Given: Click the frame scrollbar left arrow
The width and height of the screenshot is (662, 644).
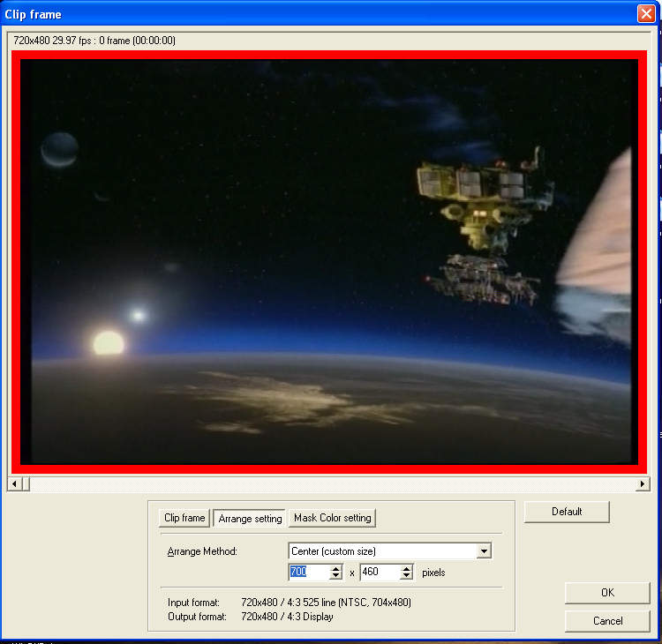Looking at the screenshot, I should point(14,483).
